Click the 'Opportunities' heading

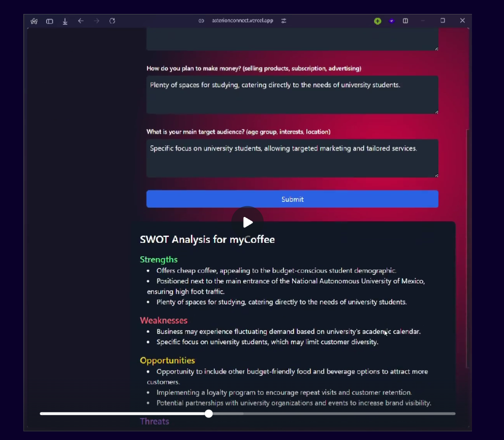167,360
